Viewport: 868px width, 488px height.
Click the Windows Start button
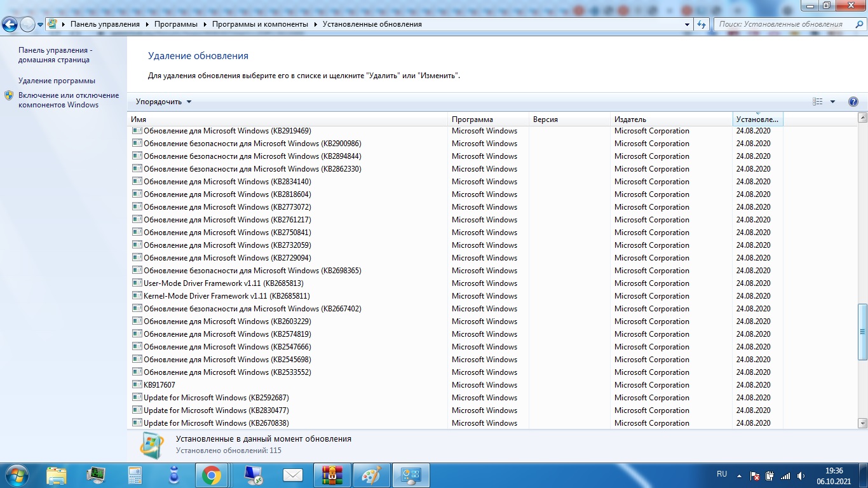pos(15,475)
